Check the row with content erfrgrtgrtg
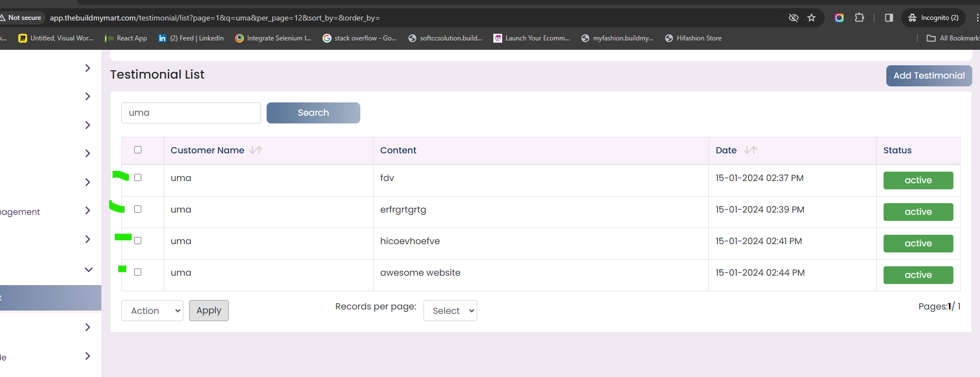 tap(138, 209)
